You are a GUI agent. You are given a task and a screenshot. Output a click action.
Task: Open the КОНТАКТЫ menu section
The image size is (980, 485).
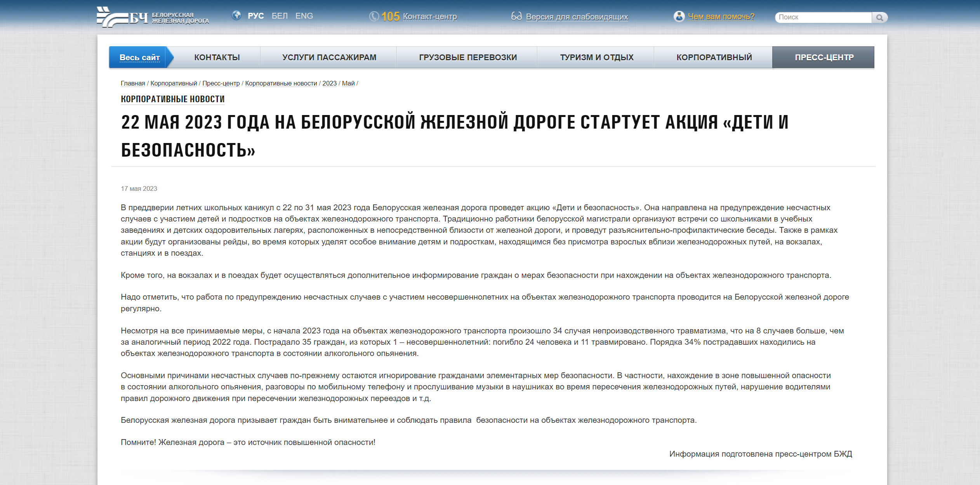[x=217, y=57]
